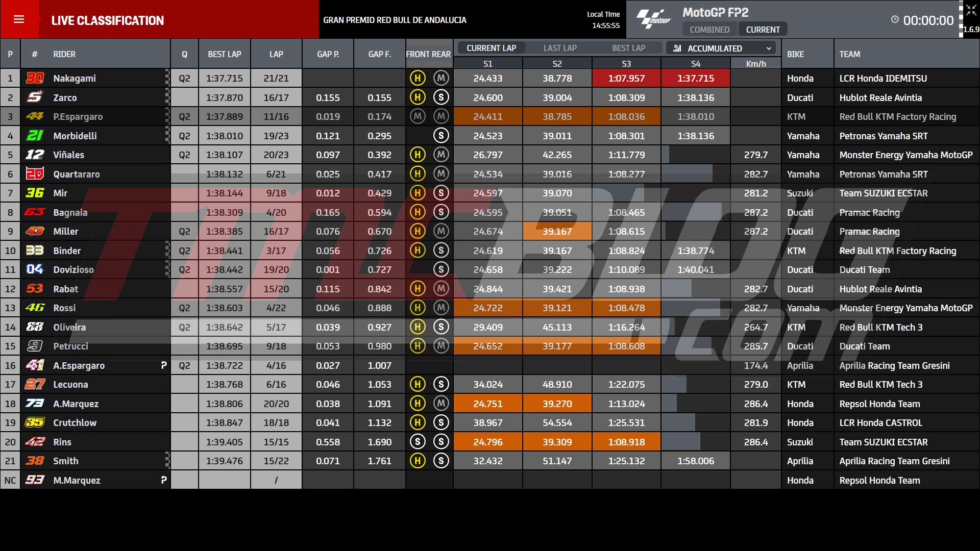Click the pit indicator P for M.Marquez
980x551 pixels.
[163, 480]
